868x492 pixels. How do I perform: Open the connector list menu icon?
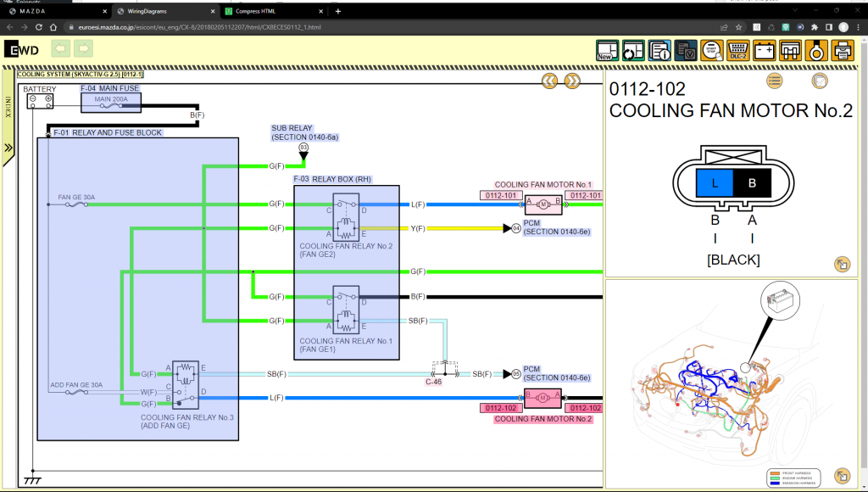pyautogui.click(x=775, y=81)
